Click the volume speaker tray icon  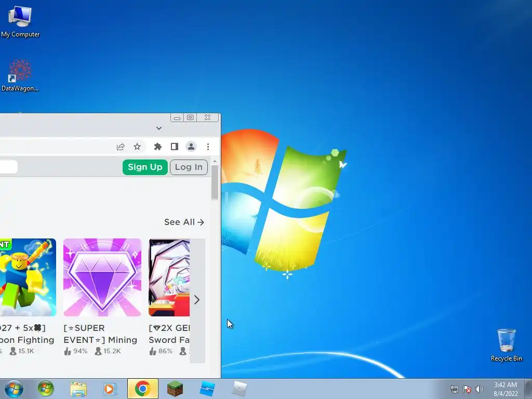(480, 389)
